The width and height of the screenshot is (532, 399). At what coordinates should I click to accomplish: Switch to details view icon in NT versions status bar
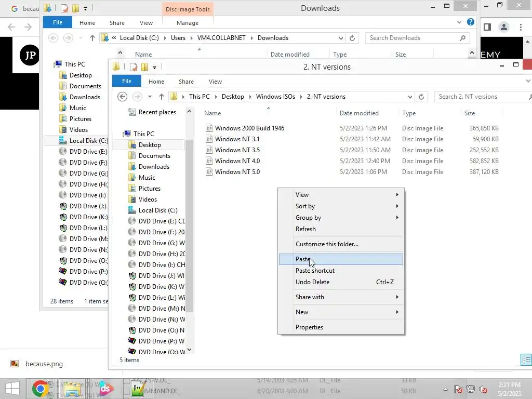tap(526, 360)
